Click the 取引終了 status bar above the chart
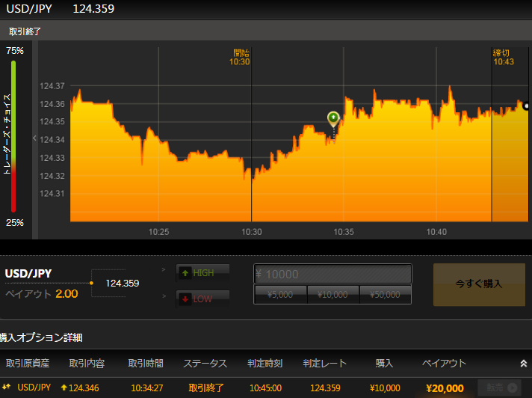The image size is (532, 398). 266,31
